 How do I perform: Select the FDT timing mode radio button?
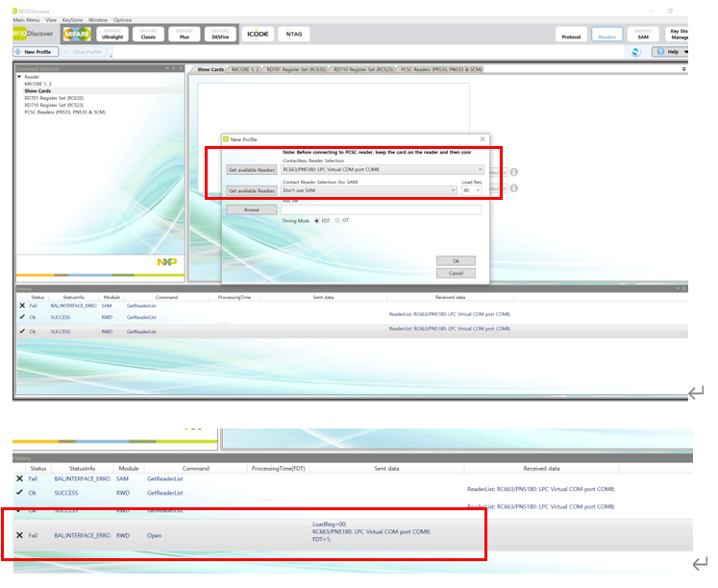point(317,221)
